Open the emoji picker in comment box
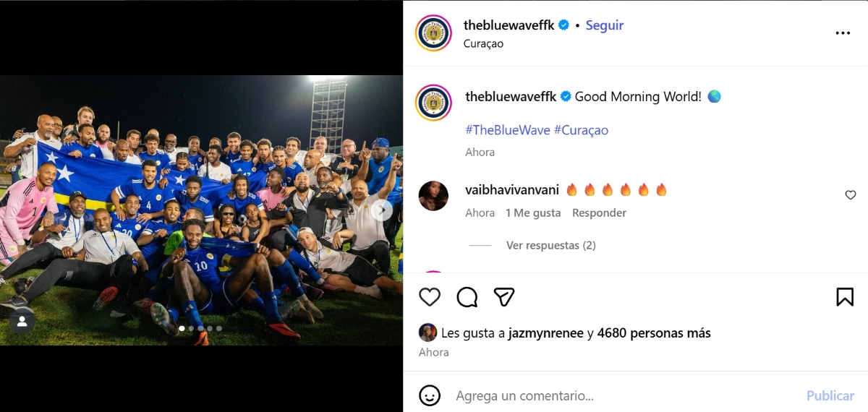The height and width of the screenshot is (412, 868). point(430,395)
